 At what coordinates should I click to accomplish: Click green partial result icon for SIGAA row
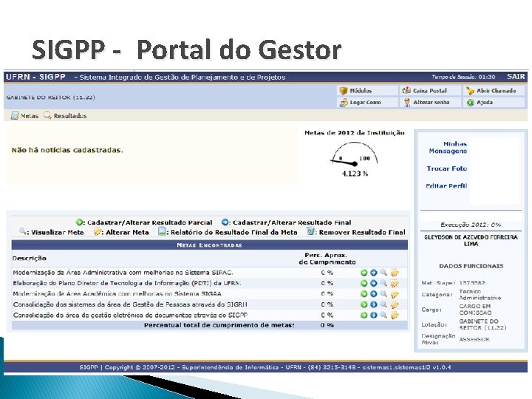point(364,294)
